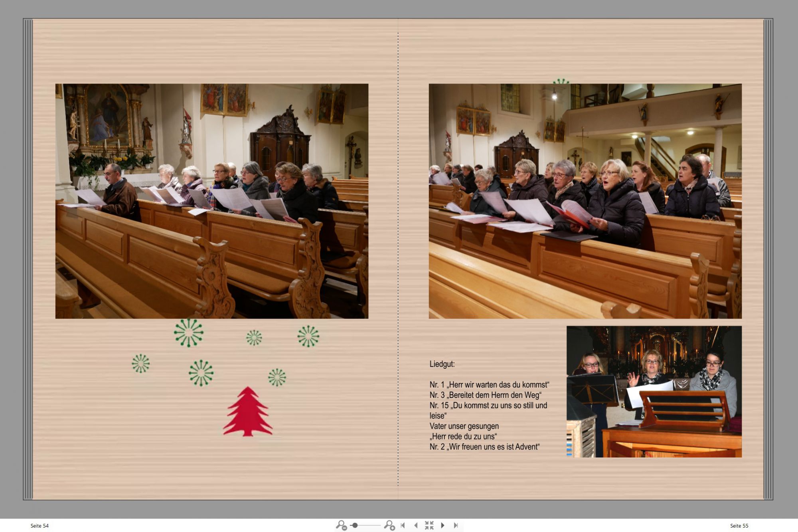
Task: Go to the next page
Action: pos(442,525)
